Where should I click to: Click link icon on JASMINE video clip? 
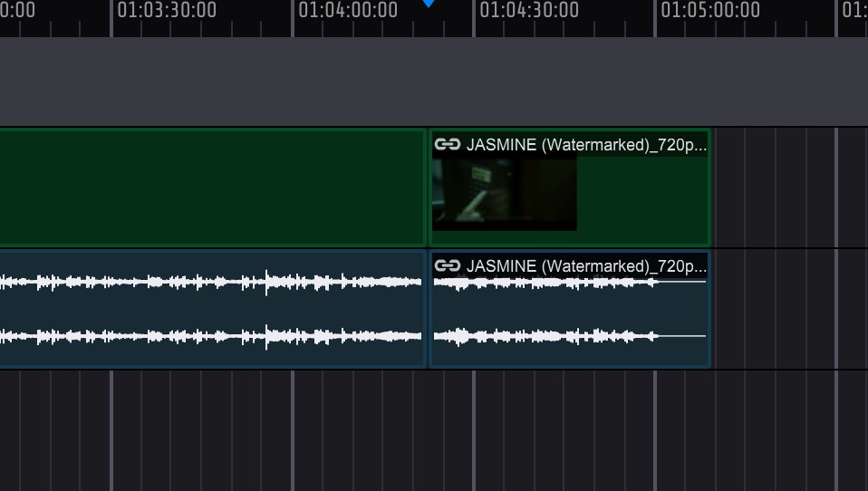pyautogui.click(x=448, y=144)
